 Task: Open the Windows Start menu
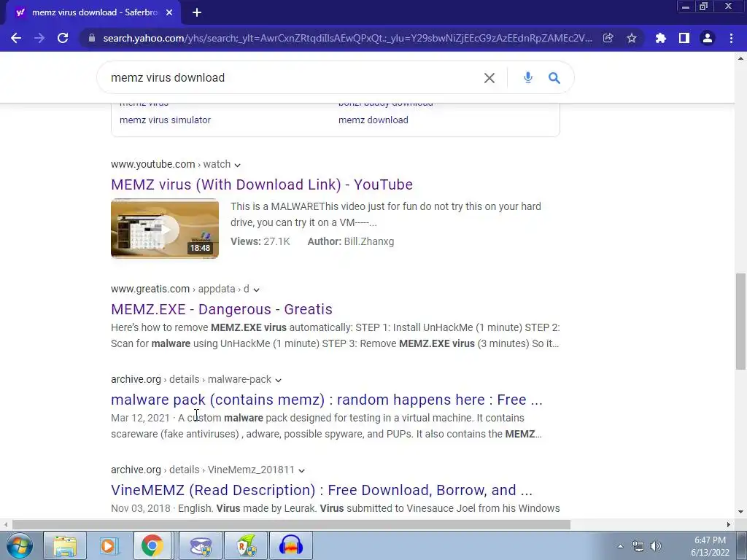click(20, 545)
